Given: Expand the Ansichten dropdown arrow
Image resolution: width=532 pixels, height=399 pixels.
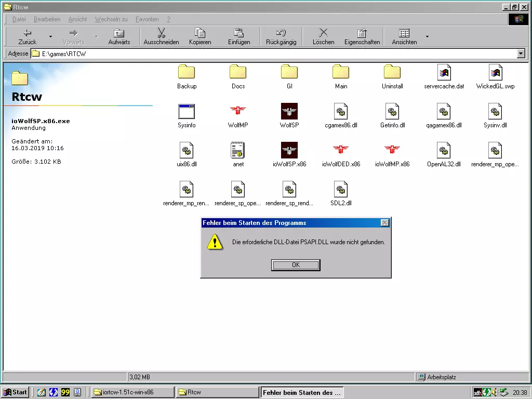Looking at the screenshot, I should tap(427, 37).
